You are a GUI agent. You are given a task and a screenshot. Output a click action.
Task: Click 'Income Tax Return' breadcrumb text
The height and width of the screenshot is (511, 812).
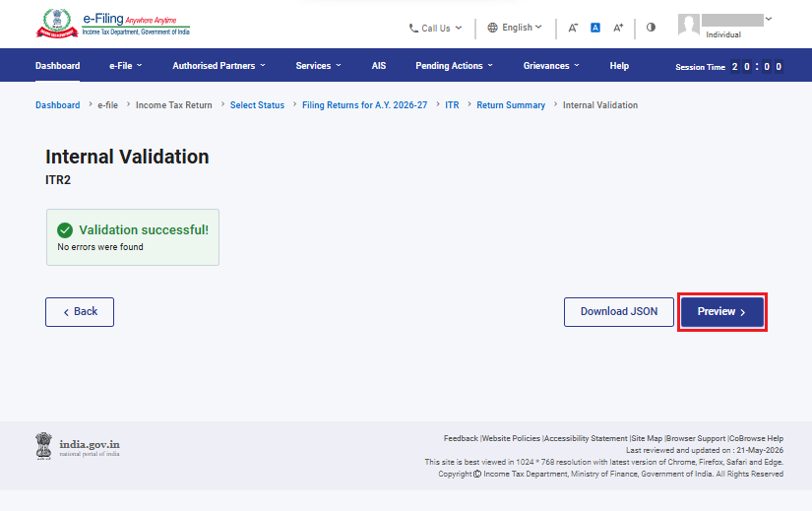173,105
